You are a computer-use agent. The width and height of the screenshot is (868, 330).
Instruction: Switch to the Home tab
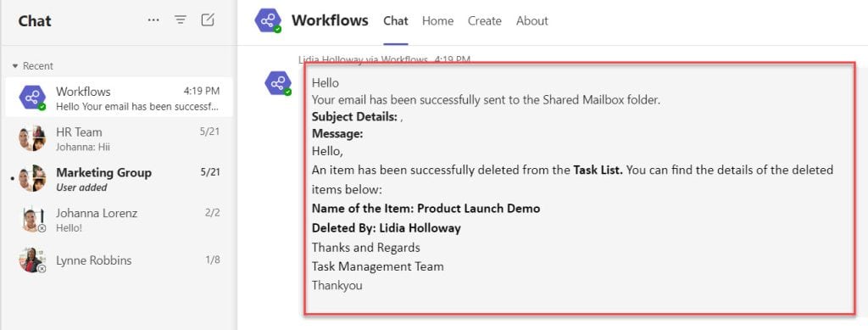tap(437, 21)
